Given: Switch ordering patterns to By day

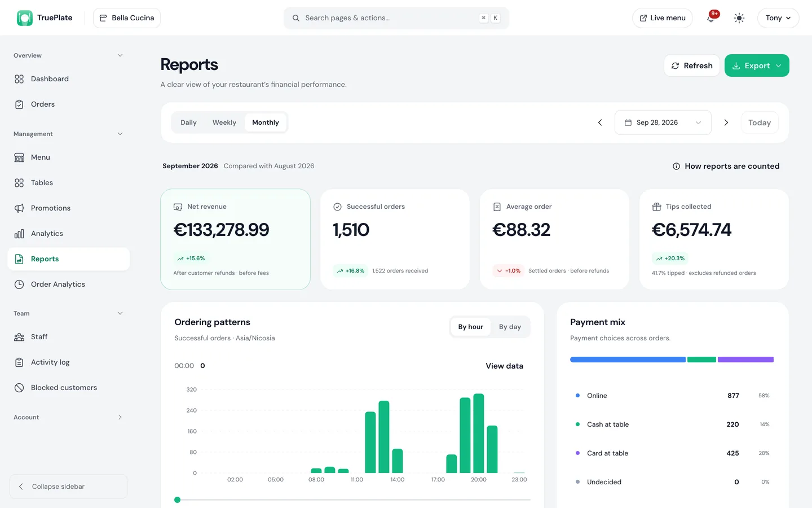Looking at the screenshot, I should coord(510,327).
